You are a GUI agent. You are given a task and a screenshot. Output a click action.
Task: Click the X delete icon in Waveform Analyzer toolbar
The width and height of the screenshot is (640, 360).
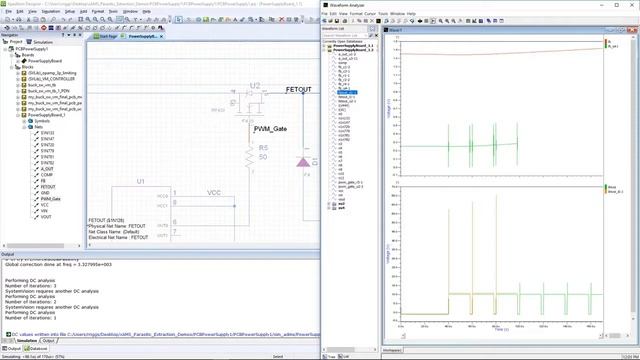pyautogui.click(x=372, y=21)
